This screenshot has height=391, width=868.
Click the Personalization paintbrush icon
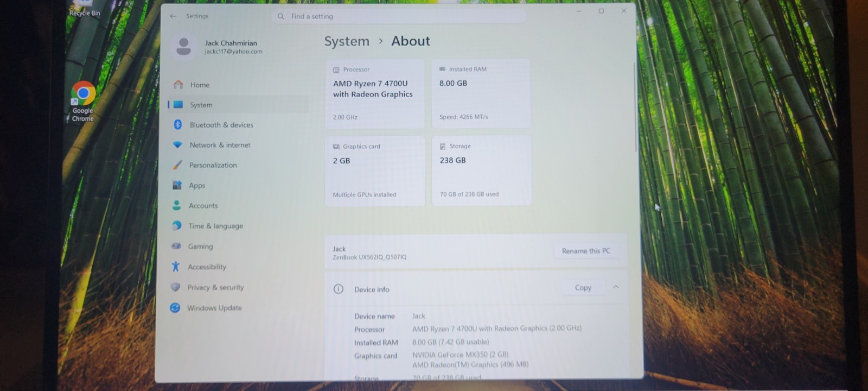pos(177,165)
